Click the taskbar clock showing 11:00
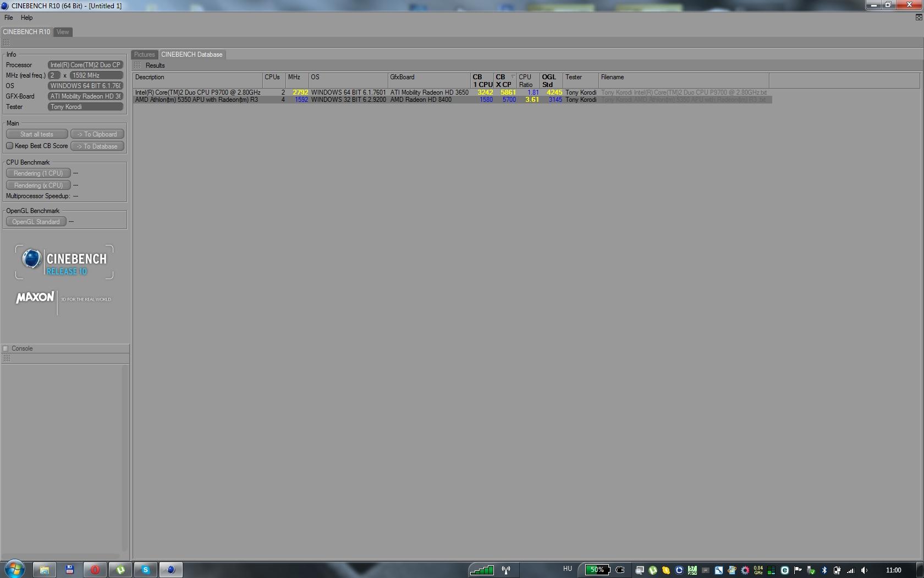The height and width of the screenshot is (578, 924). pyautogui.click(x=893, y=570)
